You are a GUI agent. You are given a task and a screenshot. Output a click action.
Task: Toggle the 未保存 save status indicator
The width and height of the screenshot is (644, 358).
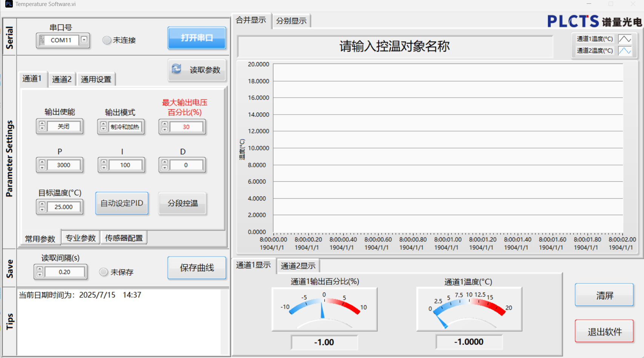pyautogui.click(x=104, y=272)
